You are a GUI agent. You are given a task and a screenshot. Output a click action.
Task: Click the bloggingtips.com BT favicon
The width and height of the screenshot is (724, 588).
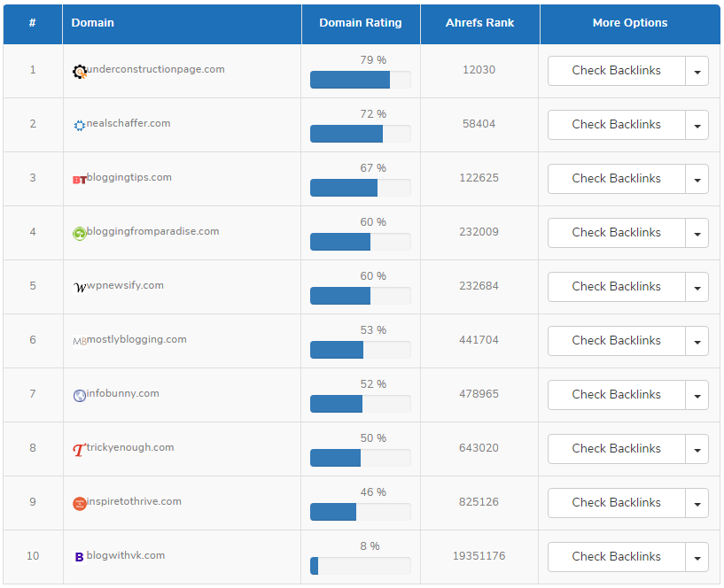(x=80, y=180)
